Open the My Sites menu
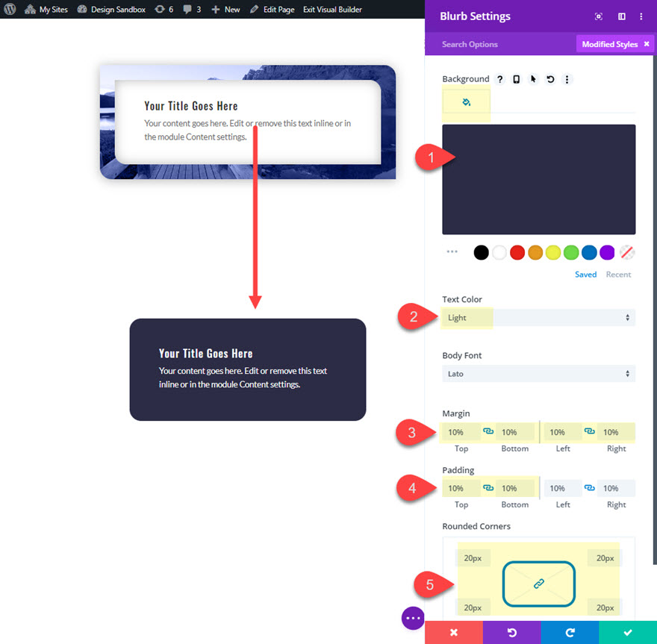This screenshot has width=657, height=644. click(46, 9)
